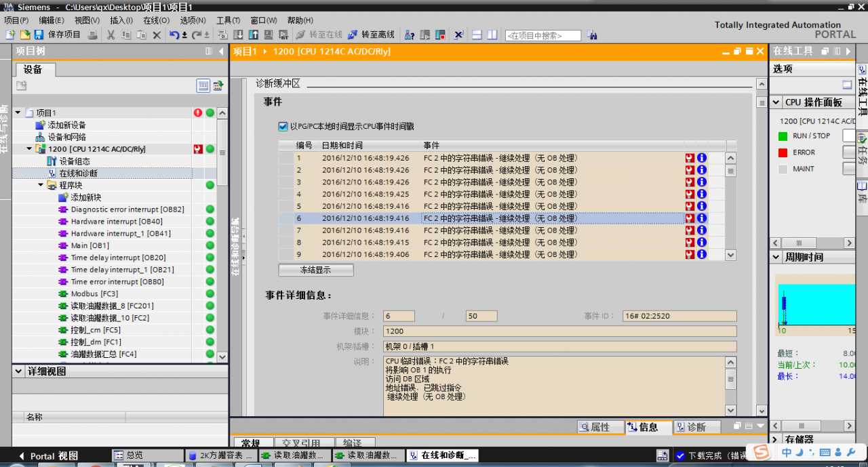
Task: Collapse the 周期时间 section
Action: tap(776, 258)
